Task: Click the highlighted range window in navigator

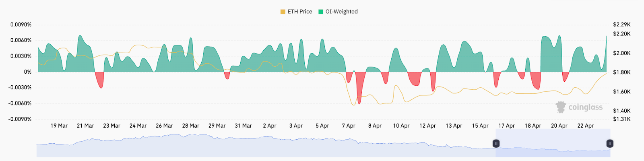Action: [x=553, y=149]
